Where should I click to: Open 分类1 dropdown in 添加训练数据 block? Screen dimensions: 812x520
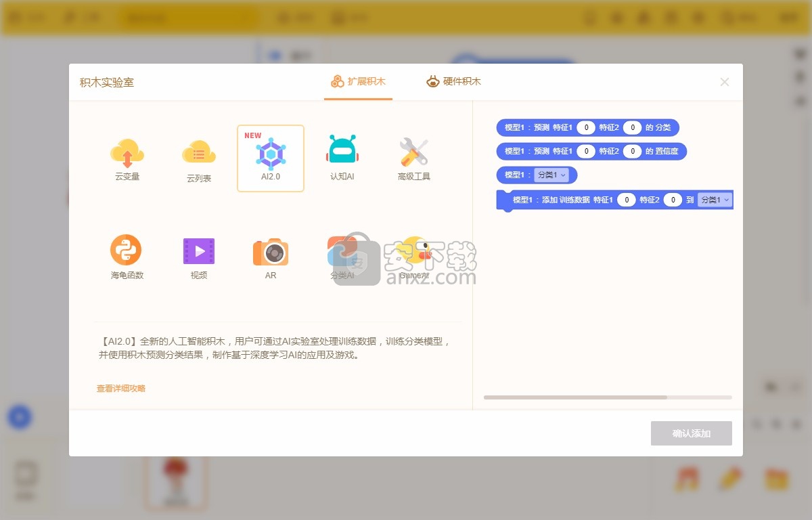pyautogui.click(x=716, y=200)
